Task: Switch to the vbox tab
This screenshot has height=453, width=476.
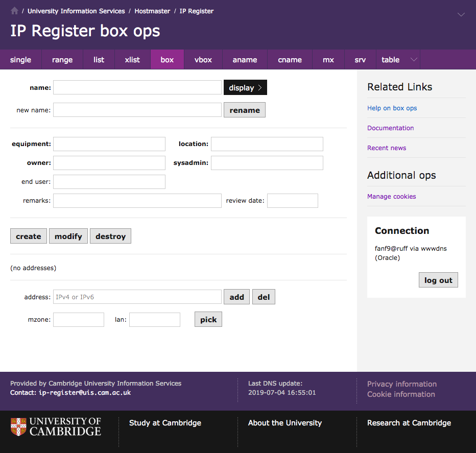Action: click(x=203, y=60)
